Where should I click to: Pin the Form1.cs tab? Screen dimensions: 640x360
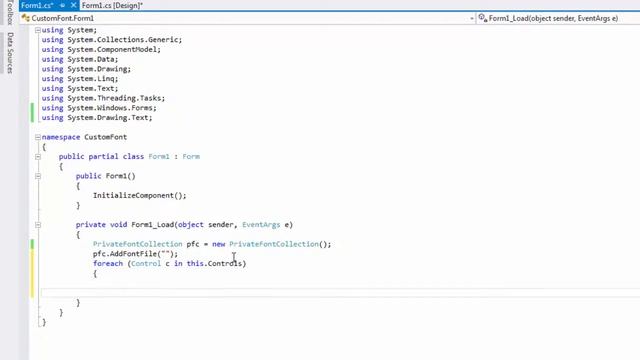[62, 5]
